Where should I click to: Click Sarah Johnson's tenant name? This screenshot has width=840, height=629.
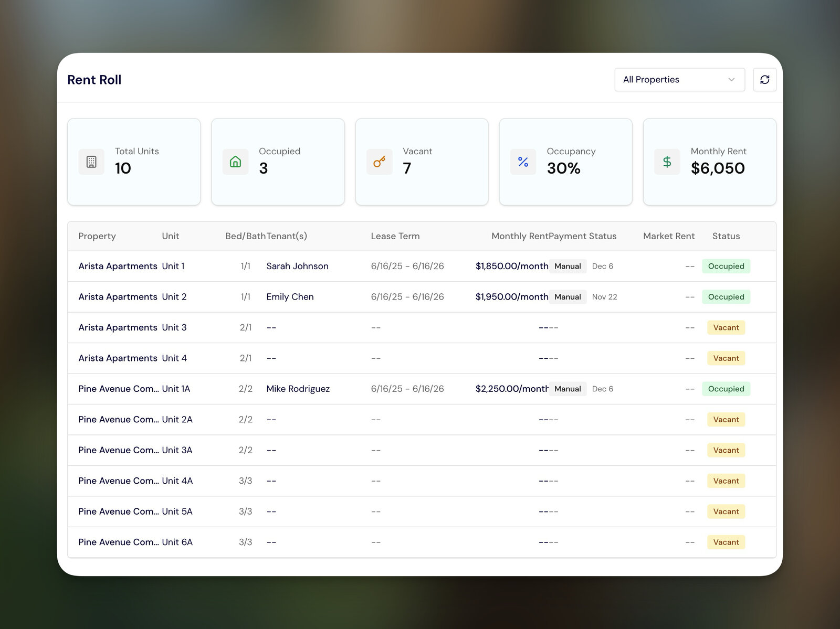pyautogui.click(x=297, y=266)
